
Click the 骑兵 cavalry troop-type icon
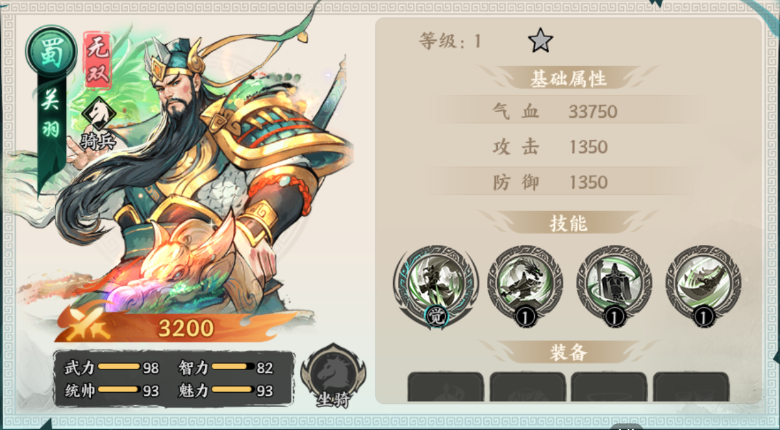(99, 124)
